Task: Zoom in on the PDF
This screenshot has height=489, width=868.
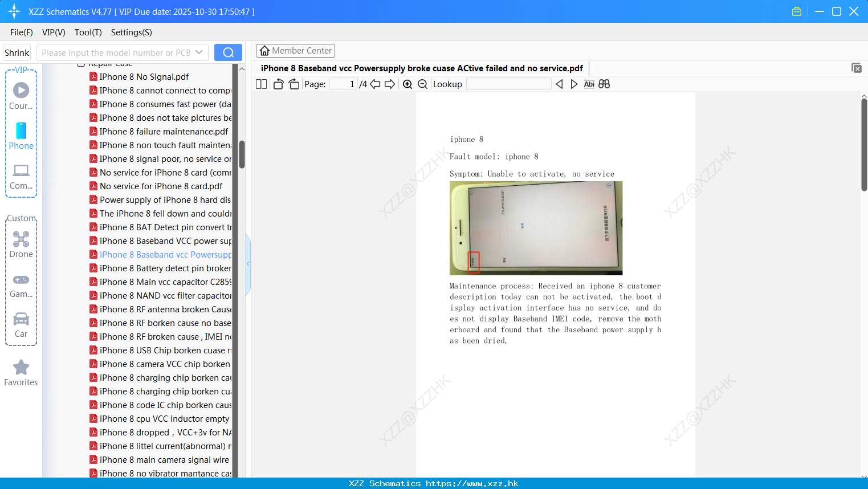Action: click(407, 84)
